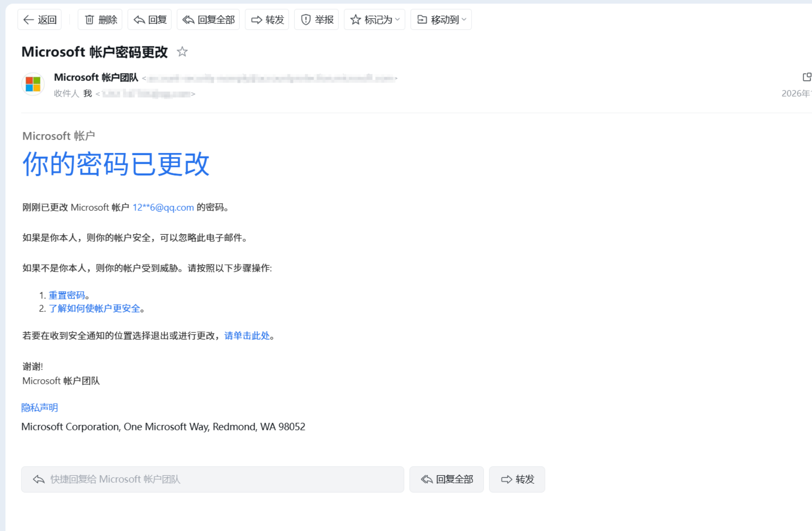Click the 请单击此处 link
The width and height of the screenshot is (812, 531).
point(247,336)
